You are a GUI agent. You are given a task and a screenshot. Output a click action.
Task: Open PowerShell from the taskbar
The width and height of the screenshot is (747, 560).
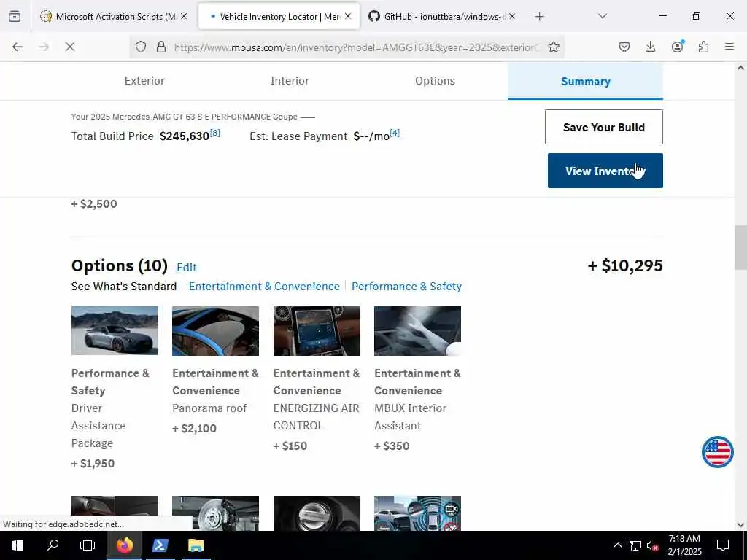click(x=160, y=545)
